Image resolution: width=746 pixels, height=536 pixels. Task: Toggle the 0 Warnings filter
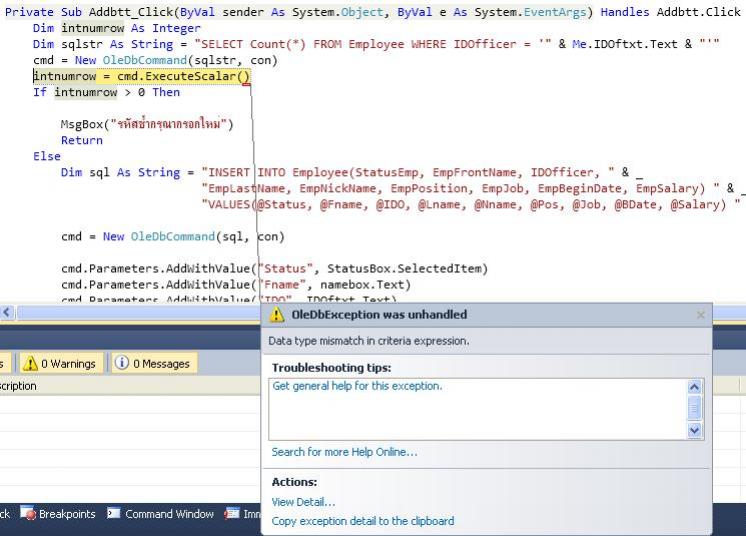click(59, 364)
